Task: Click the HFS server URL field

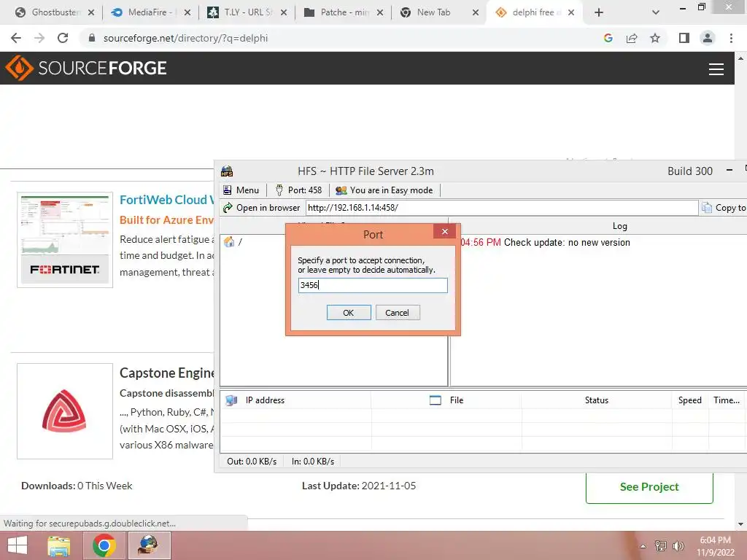Action: pos(501,208)
